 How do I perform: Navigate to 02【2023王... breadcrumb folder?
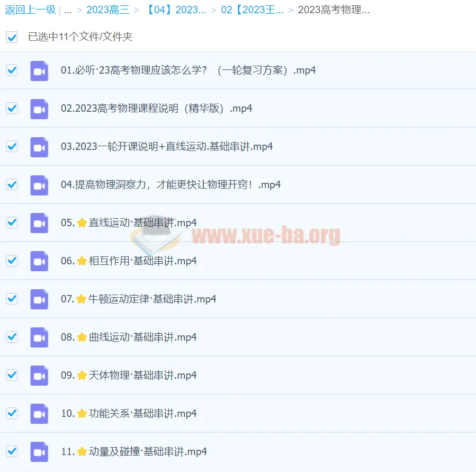(252, 10)
